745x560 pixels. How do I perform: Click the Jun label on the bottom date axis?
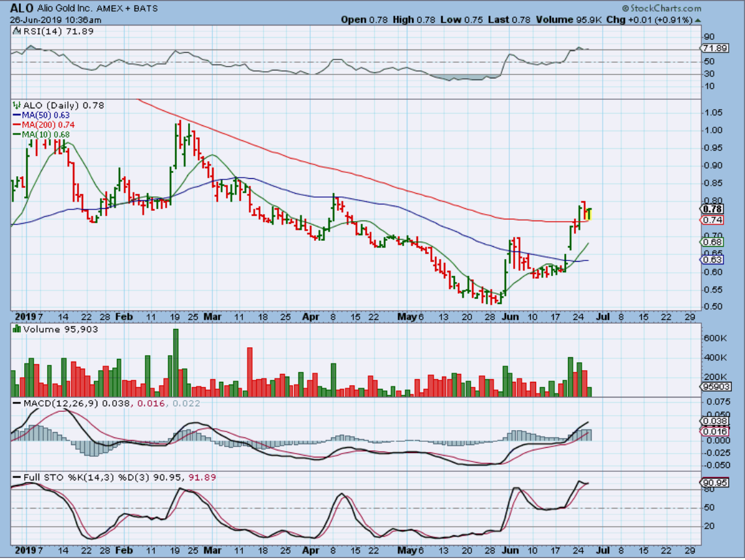[x=511, y=550]
